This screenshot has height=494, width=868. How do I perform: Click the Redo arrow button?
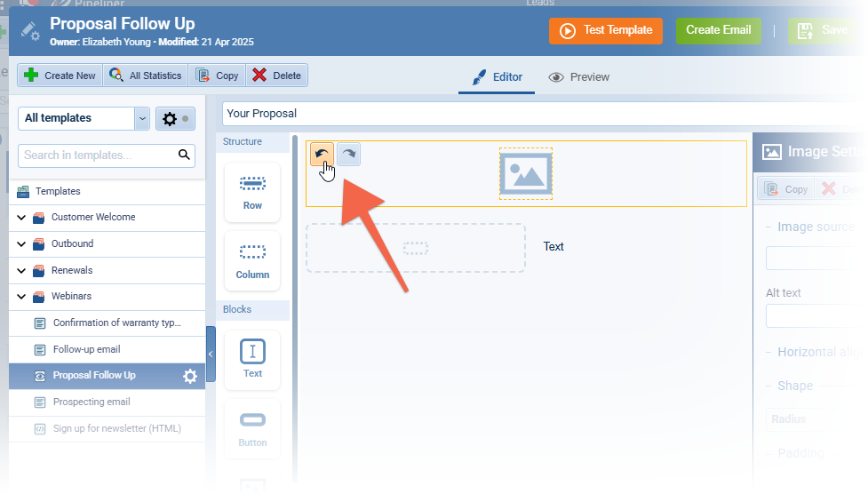point(348,155)
